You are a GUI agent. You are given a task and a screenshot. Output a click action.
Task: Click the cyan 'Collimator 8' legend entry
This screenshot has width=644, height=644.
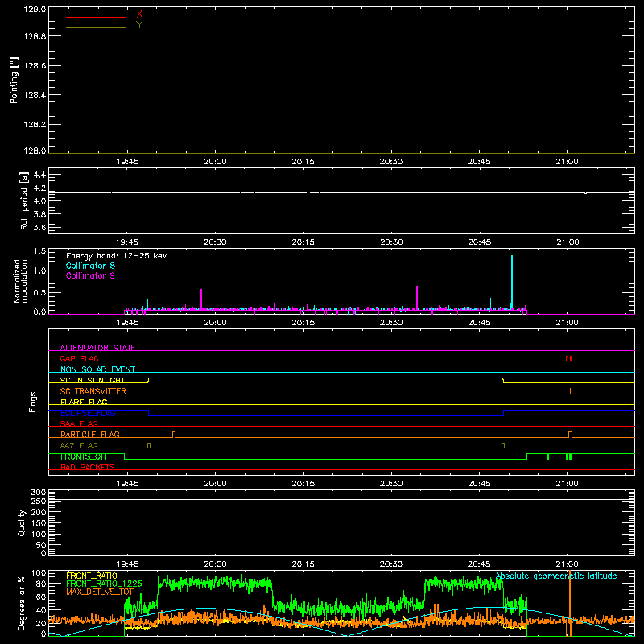(x=90, y=266)
